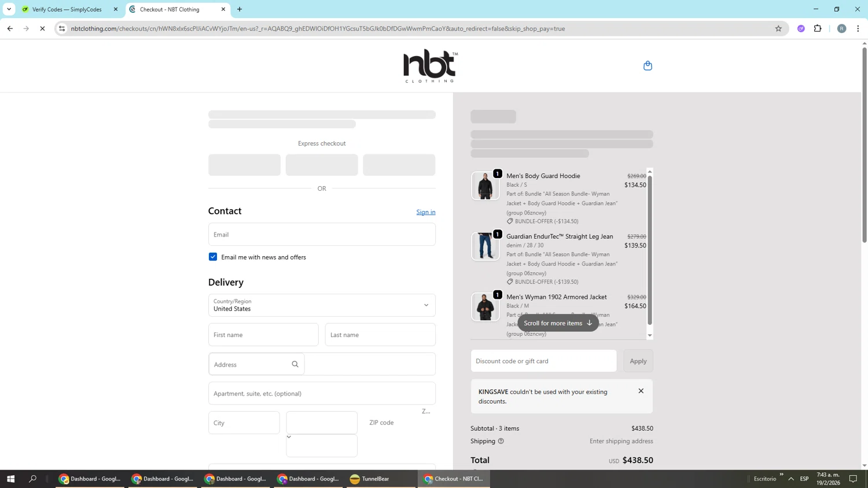Click the Last name field
The height and width of the screenshot is (488, 868).
point(380,335)
